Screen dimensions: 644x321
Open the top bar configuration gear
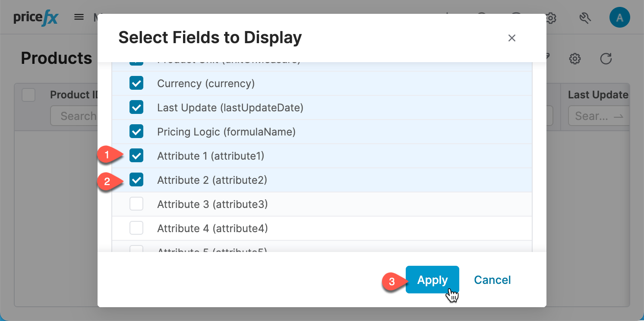551,18
